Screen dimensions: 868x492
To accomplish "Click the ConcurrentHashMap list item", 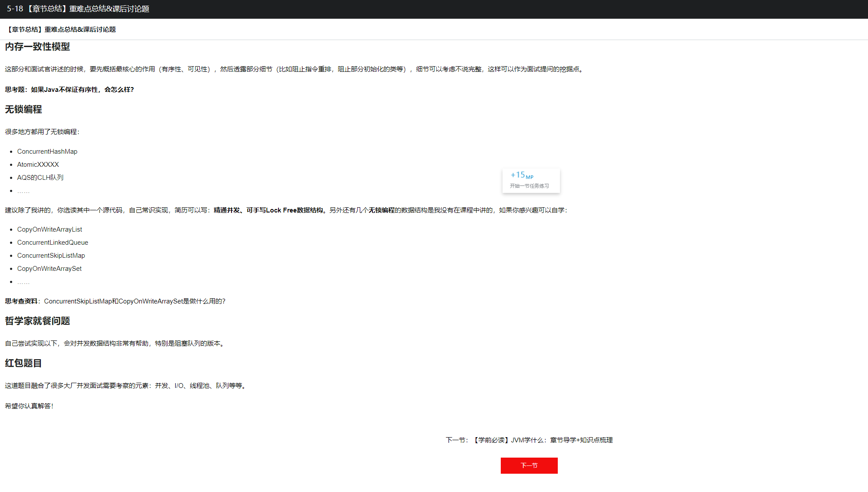I will click(x=47, y=152).
